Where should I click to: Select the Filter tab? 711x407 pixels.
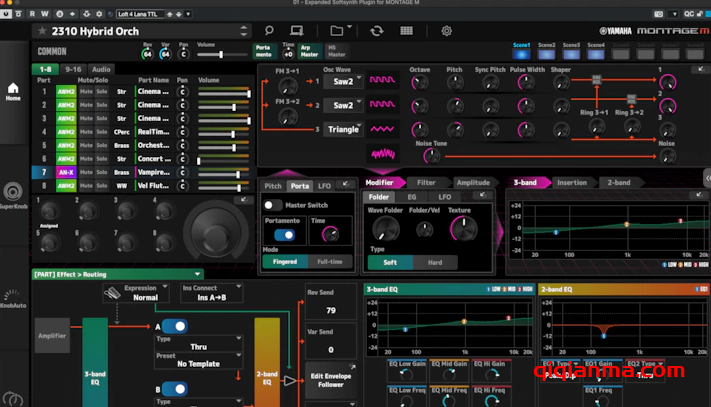click(426, 183)
